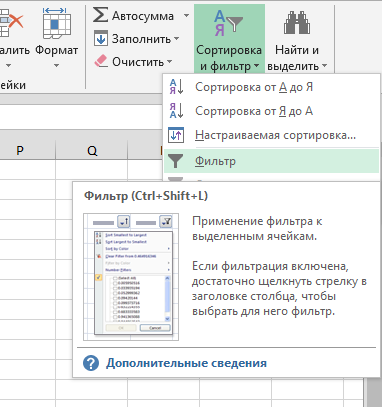Click the blue help question mark icon
Screen dimensions: 382x407
point(91,363)
